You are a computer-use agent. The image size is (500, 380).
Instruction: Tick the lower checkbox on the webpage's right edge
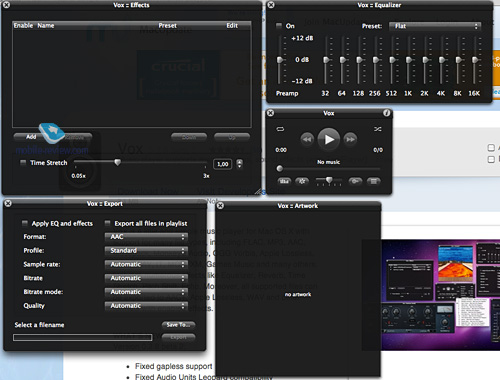click(x=491, y=159)
